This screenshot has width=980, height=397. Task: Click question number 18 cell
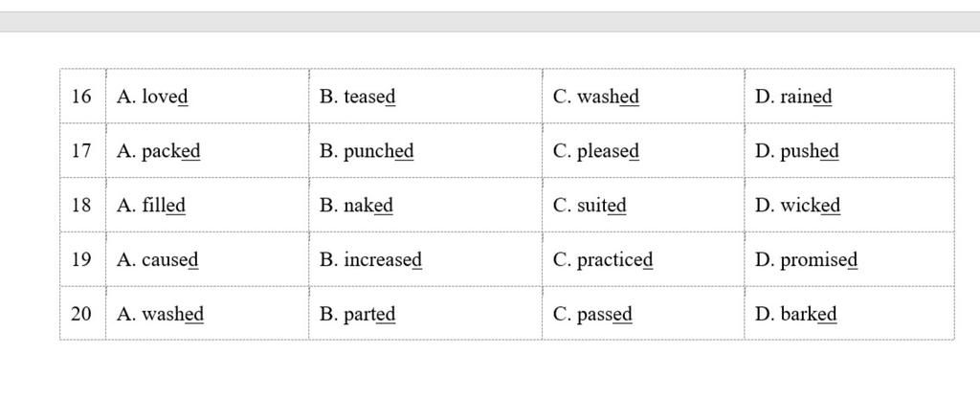tap(81, 206)
